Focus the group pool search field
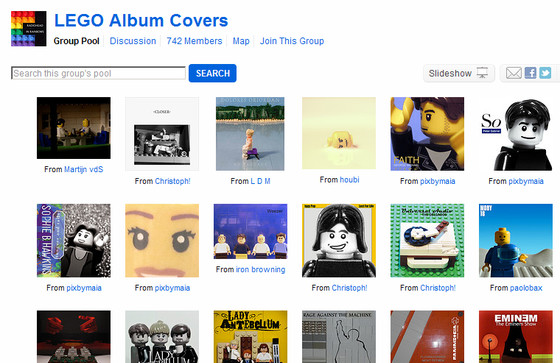 coord(98,73)
